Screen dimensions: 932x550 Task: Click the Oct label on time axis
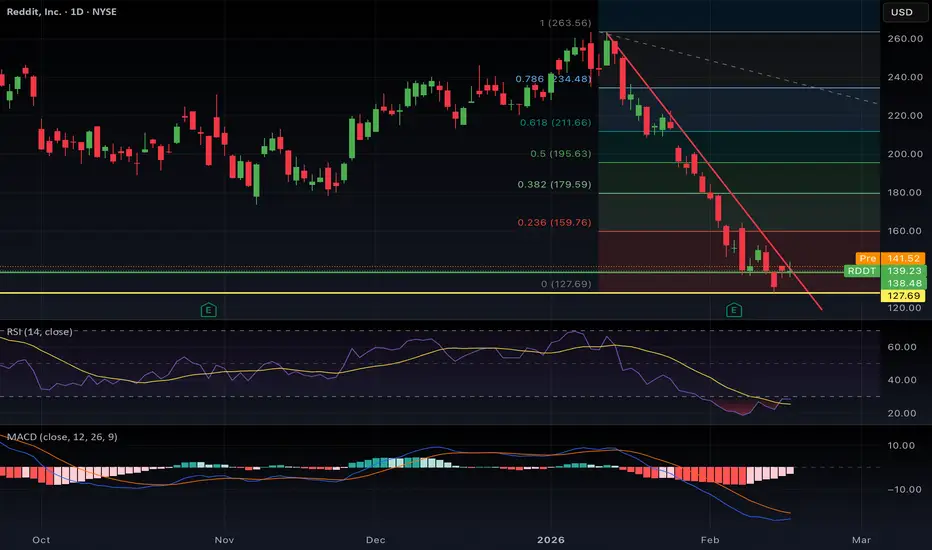pos(41,540)
